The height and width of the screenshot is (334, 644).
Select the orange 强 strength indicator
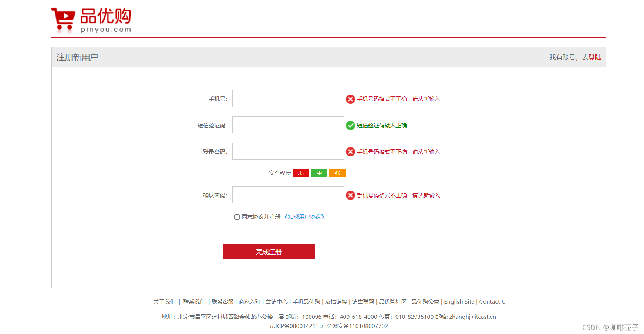tap(337, 173)
